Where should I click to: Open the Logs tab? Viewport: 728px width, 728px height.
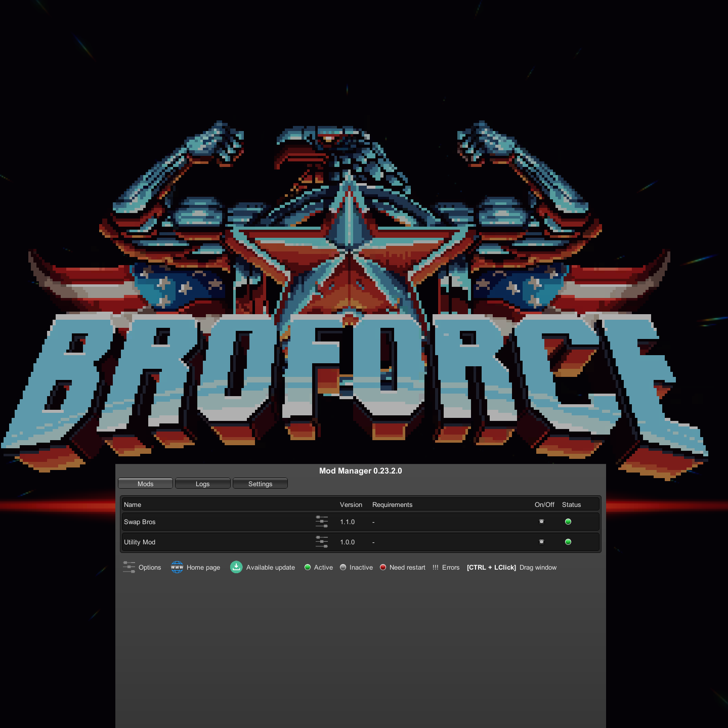[x=202, y=484]
